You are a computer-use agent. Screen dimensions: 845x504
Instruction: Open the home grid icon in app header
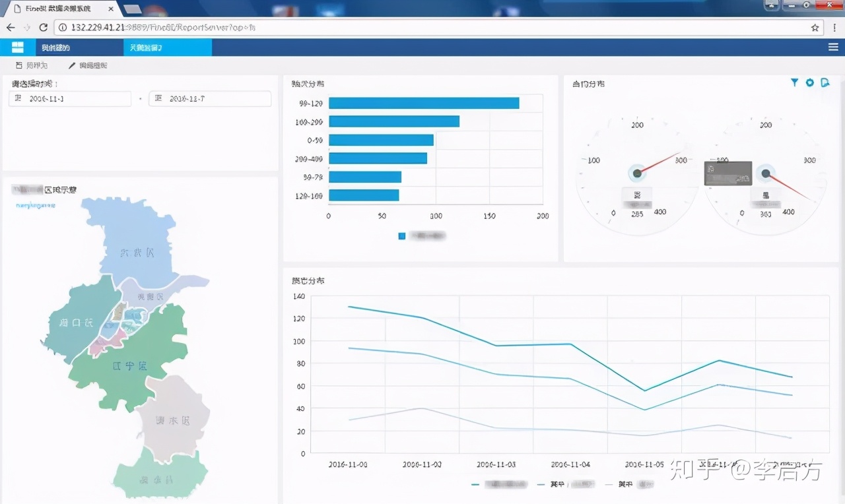(18, 47)
